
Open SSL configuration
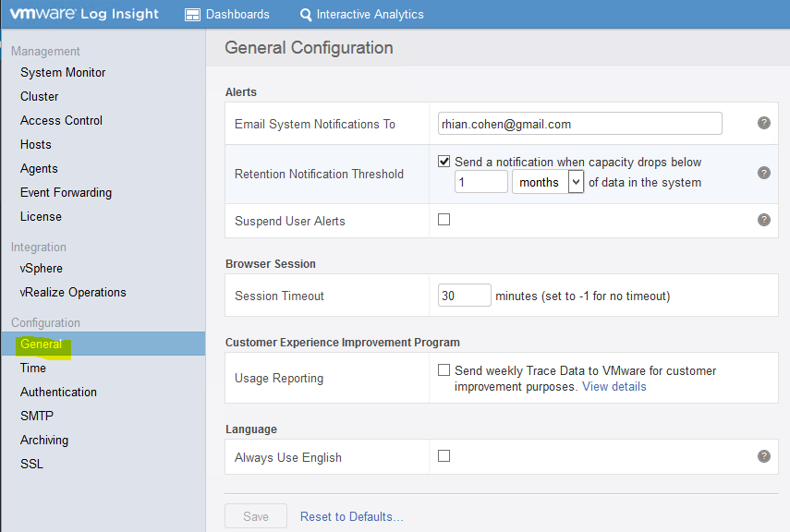click(x=31, y=464)
